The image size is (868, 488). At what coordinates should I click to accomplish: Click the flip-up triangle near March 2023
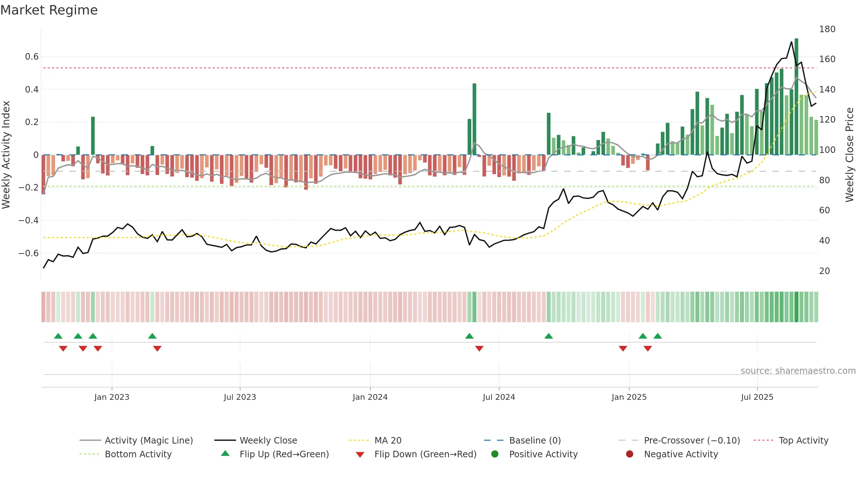(x=152, y=336)
